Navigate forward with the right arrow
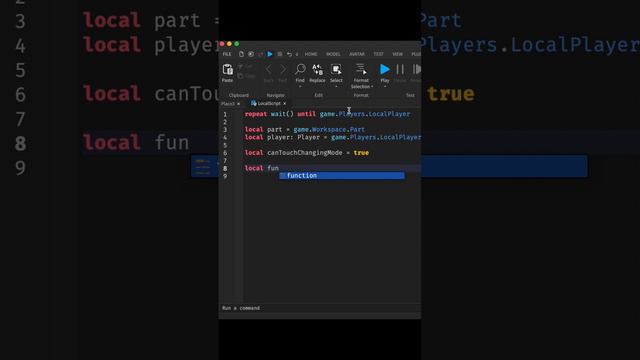 pyautogui.click(x=282, y=69)
